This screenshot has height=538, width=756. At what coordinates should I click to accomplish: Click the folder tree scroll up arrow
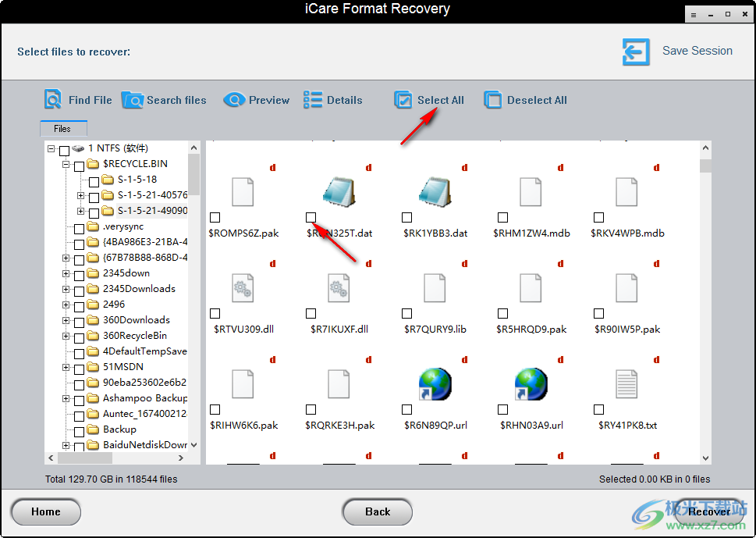click(x=193, y=148)
